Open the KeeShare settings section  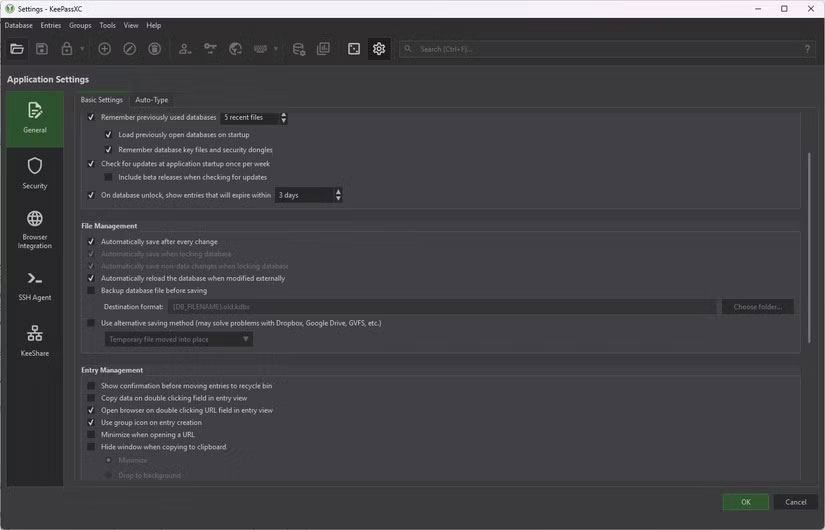35,340
